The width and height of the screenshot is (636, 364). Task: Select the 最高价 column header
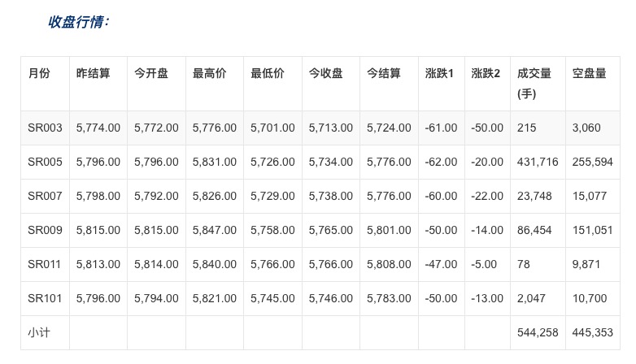[x=209, y=74]
